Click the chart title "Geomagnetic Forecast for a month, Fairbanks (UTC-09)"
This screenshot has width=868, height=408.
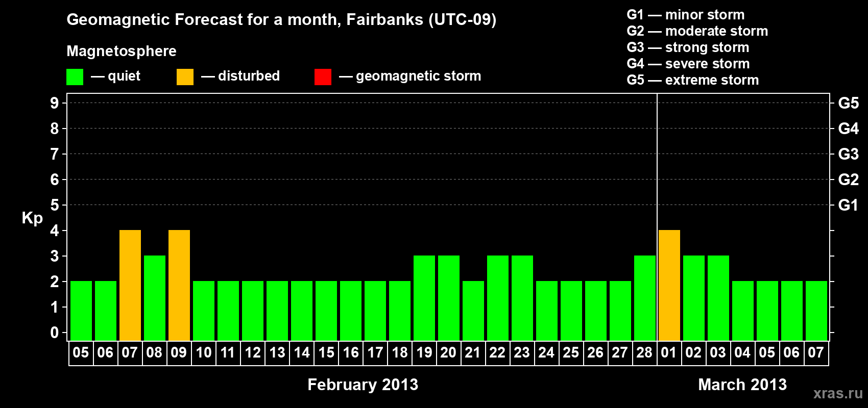tap(281, 20)
